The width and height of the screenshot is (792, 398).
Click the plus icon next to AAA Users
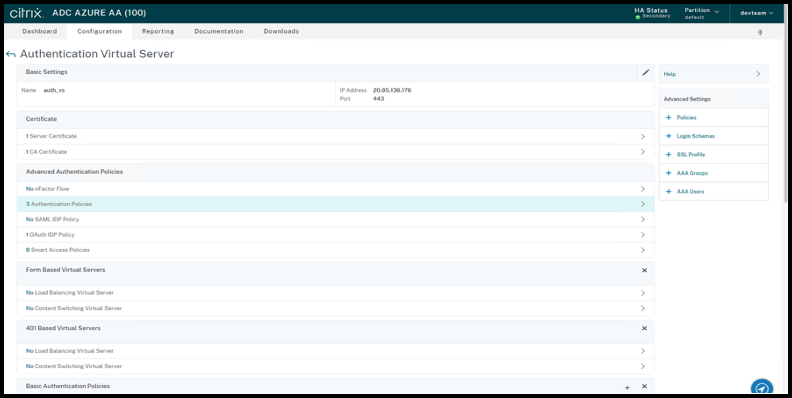point(669,191)
